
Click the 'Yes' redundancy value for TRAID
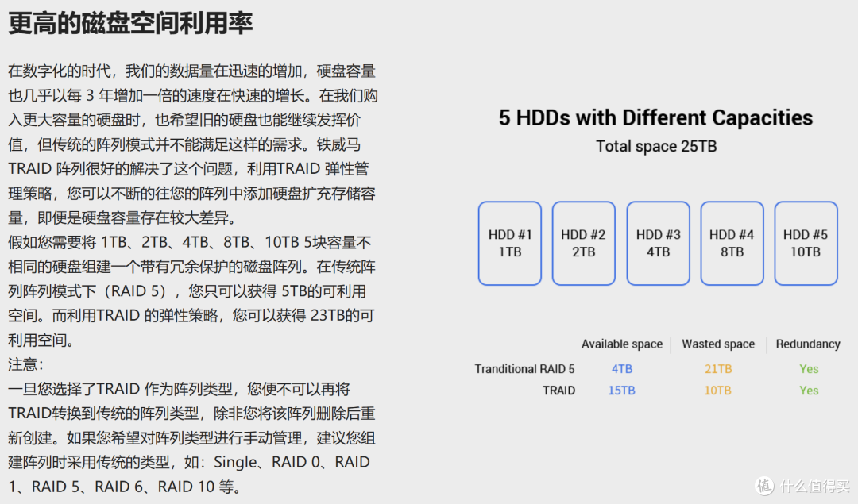tap(809, 391)
